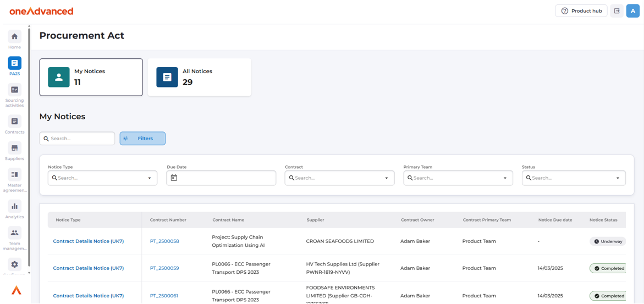Viewport: 644px width, 304px height.
Task: Open the Product hub button
Action: (x=581, y=11)
